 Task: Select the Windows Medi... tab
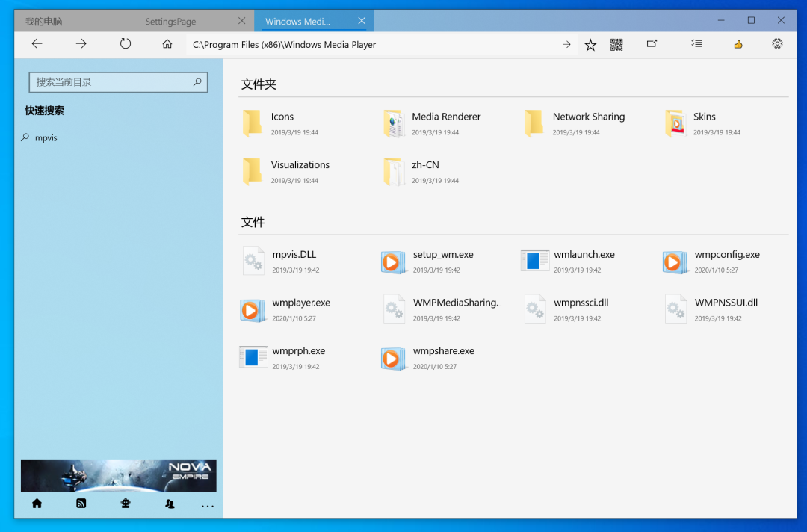[x=297, y=22]
